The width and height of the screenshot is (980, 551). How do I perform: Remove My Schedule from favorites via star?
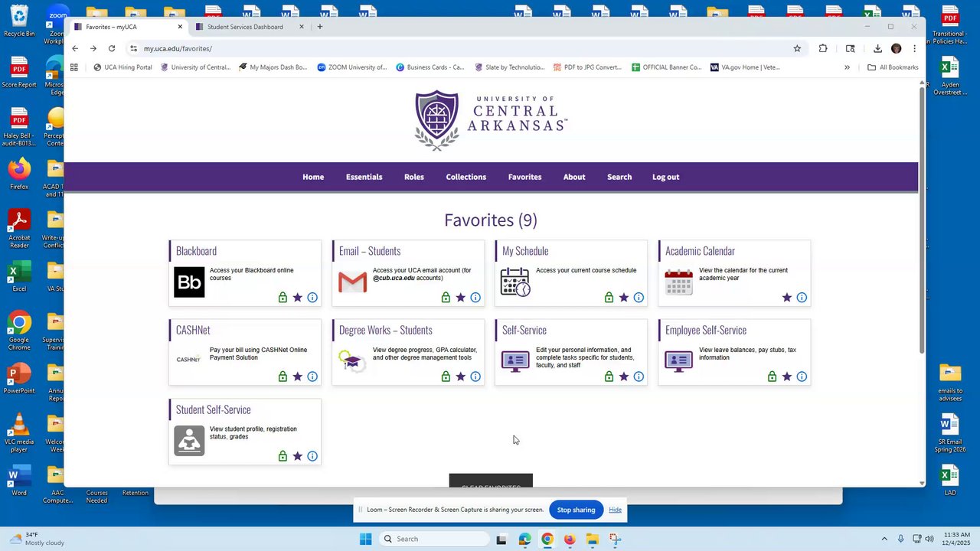(x=623, y=298)
